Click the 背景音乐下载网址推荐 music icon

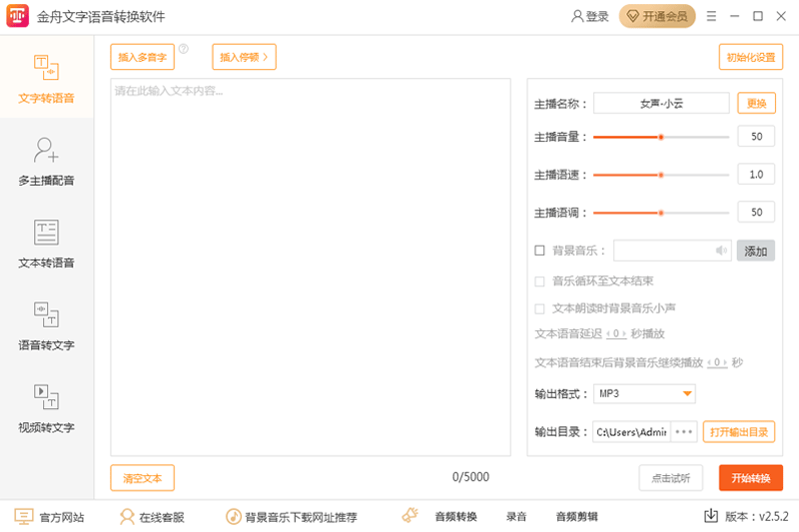pyautogui.click(x=232, y=517)
